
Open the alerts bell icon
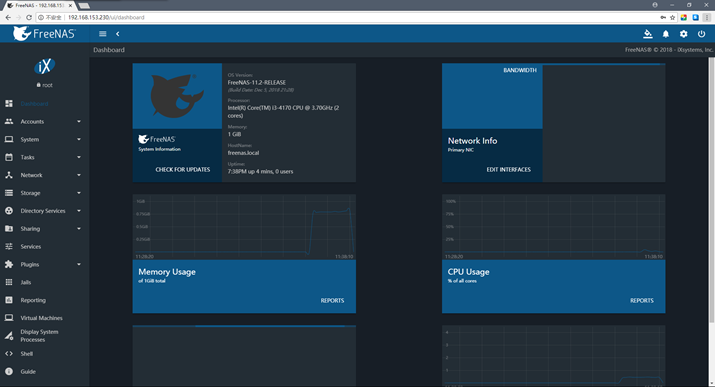pyautogui.click(x=666, y=34)
